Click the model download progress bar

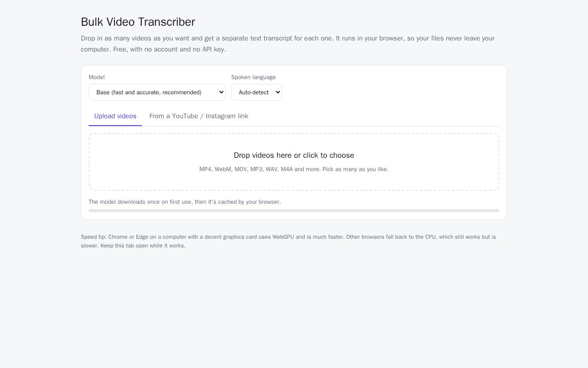click(x=294, y=211)
